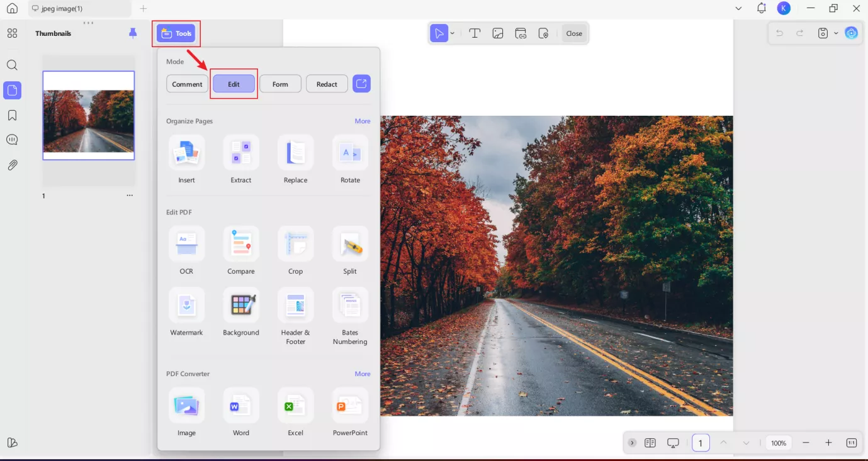Switch to Comment mode
This screenshot has width=868, height=461.
pyautogui.click(x=187, y=84)
